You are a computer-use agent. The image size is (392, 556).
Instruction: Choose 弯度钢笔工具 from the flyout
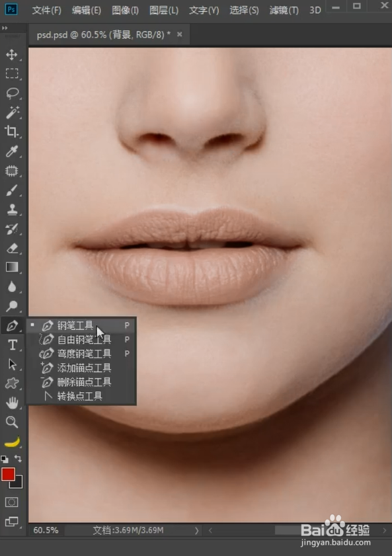(x=81, y=354)
